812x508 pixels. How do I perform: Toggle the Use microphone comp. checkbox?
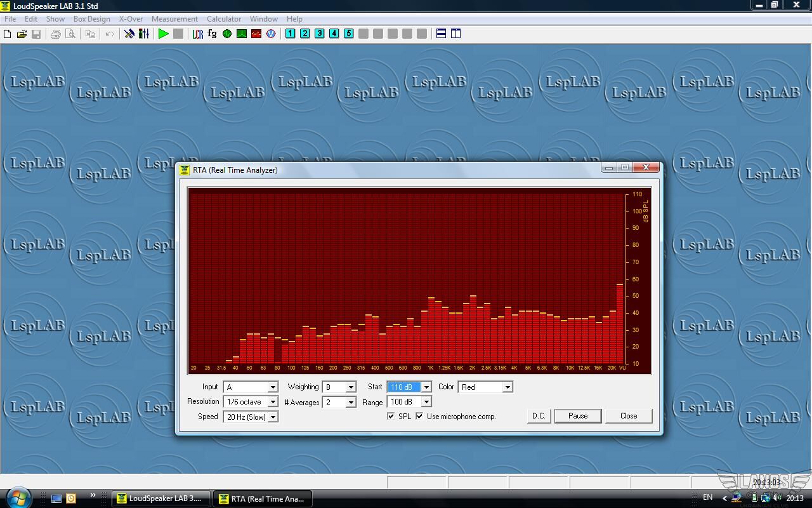(419, 416)
